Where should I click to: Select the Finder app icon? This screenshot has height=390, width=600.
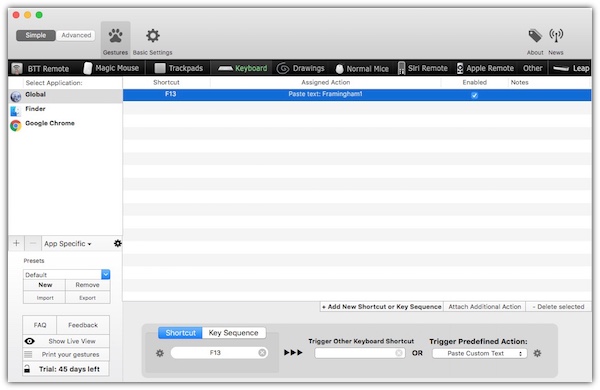[x=16, y=111]
